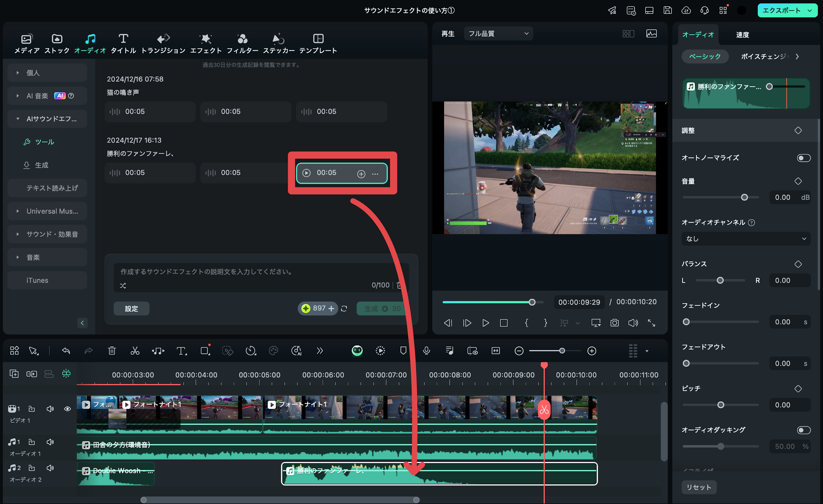Open the エフェクト tab

pos(206,43)
